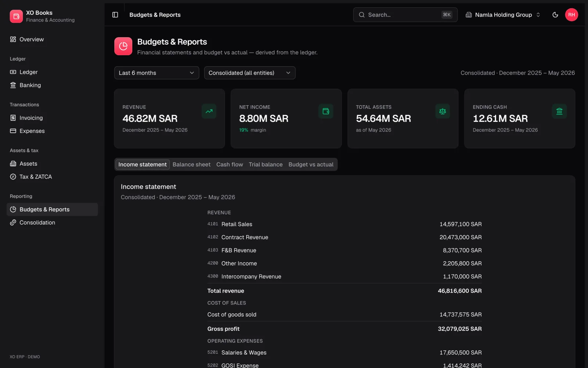Image resolution: width=588 pixels, height=368 pixels.
Task: Focus the Search input field
Action: 405,15
